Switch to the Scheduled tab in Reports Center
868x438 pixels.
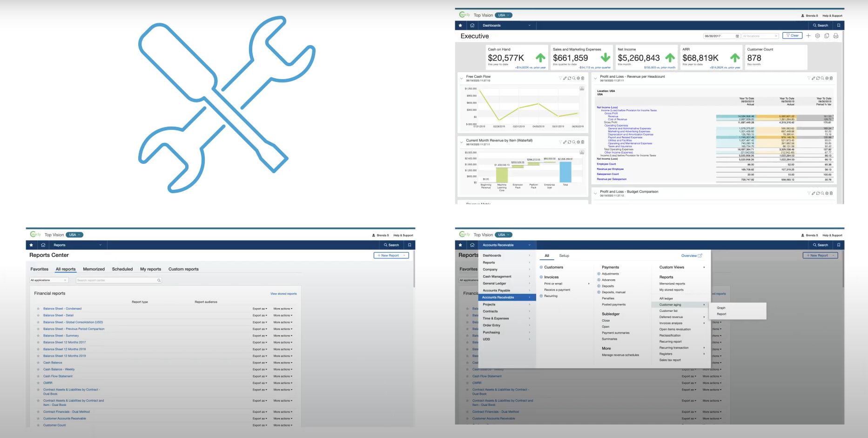[122, 269]
